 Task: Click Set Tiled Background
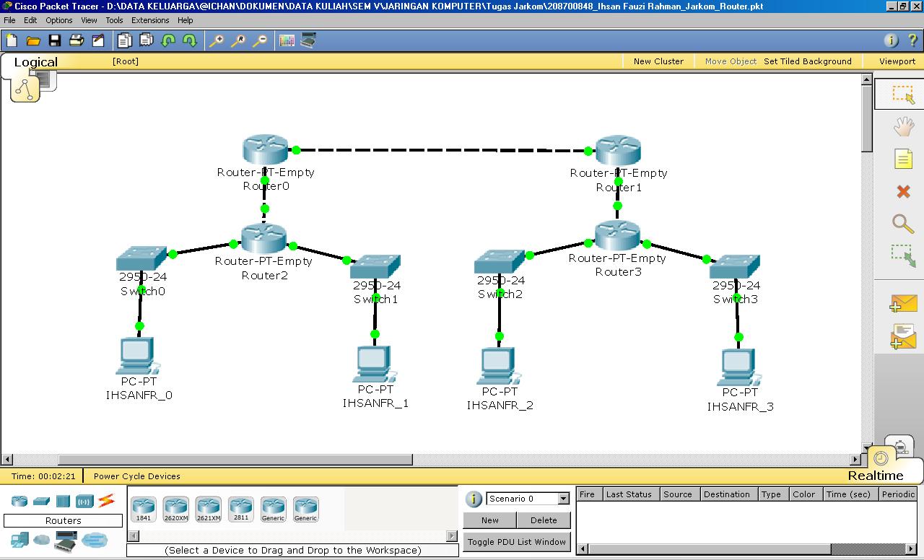(808, 61)
